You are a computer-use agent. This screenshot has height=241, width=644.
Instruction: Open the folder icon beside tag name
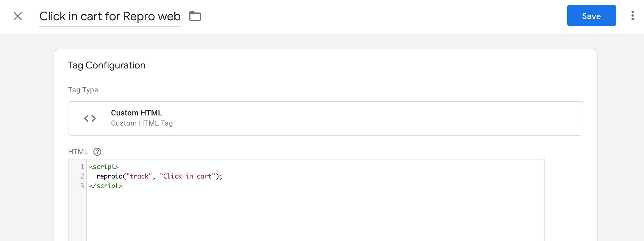[195, 16]
